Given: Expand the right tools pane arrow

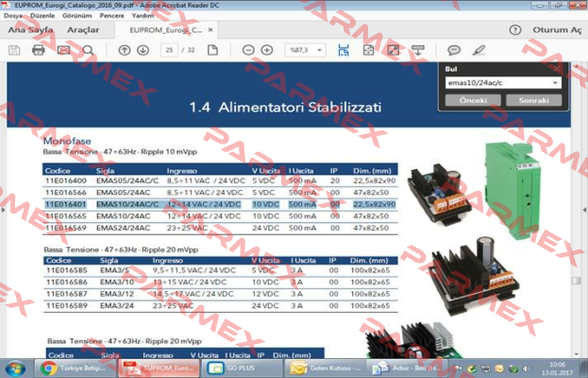Looking at the screenshot, I should (584, 210).
